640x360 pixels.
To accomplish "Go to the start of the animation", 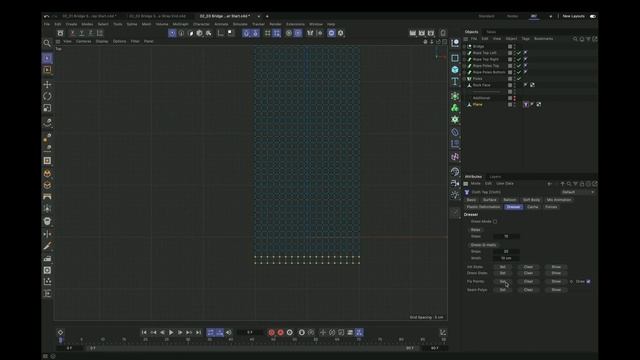I will pos(144,333).
